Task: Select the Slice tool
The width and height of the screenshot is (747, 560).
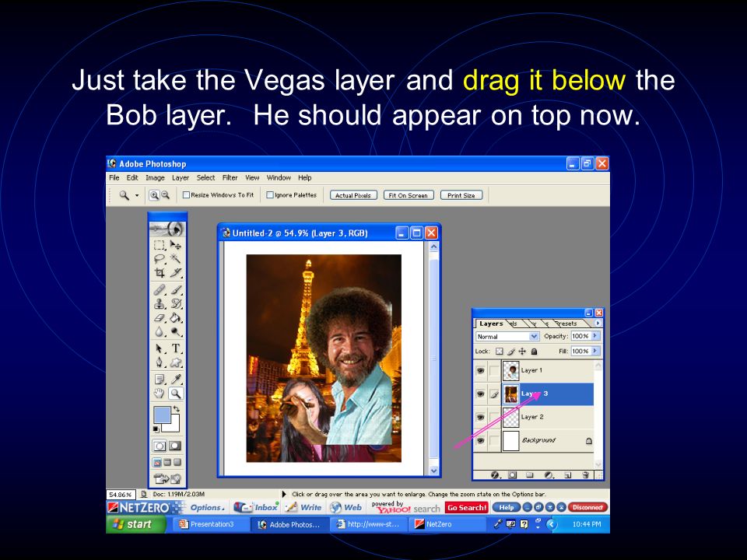Action: (175, 273)
